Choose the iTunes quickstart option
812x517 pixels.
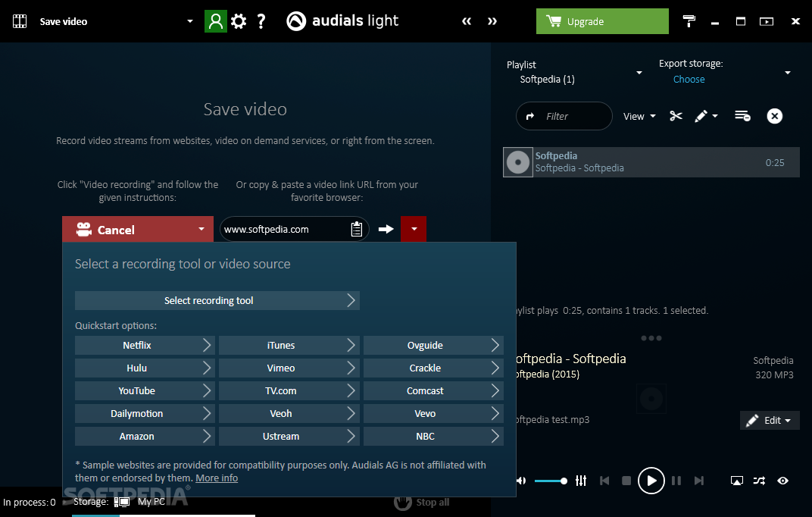tap(289, 345)
